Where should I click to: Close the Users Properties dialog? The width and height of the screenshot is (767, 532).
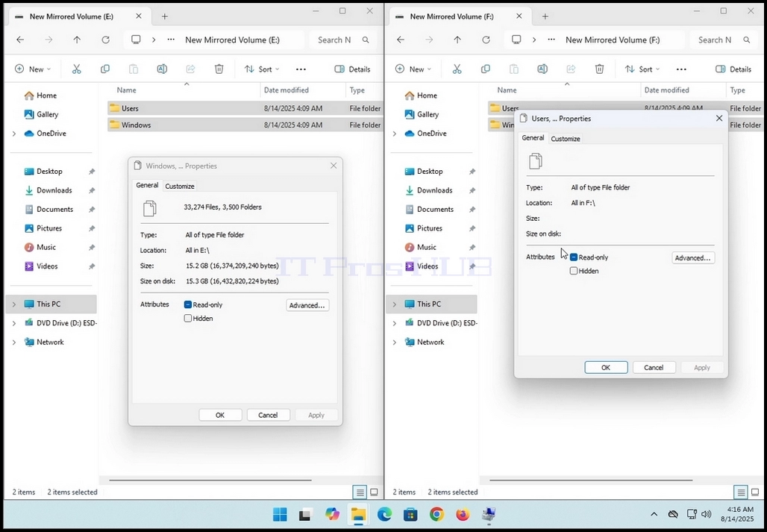pos(719,119)
